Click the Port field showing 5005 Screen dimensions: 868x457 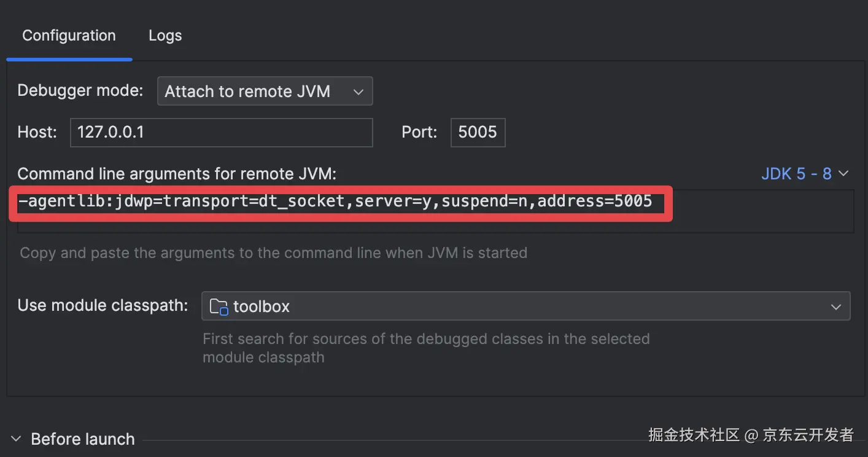pyautogui.click(x=477, y=132)
